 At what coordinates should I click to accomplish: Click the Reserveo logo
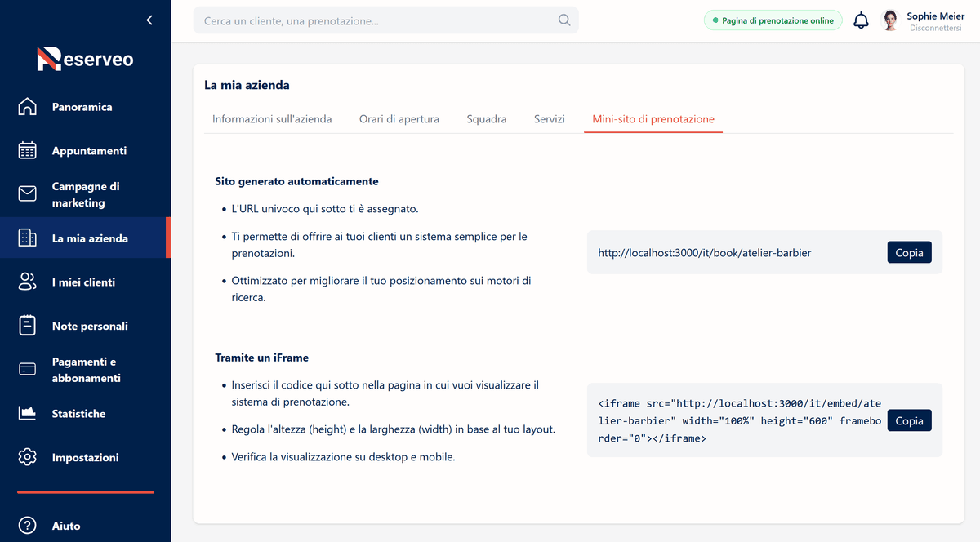tap(85, 59)
